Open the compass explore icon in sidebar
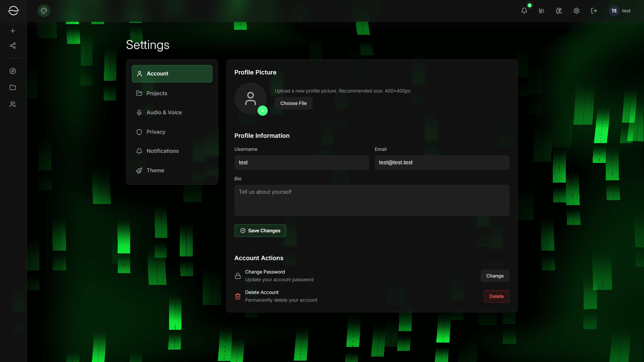644x362 pixels. pos(13,71)
